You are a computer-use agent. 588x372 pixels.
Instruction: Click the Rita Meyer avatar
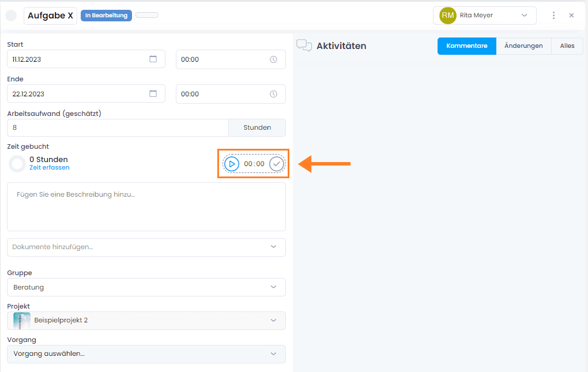(x=448, y=16)
